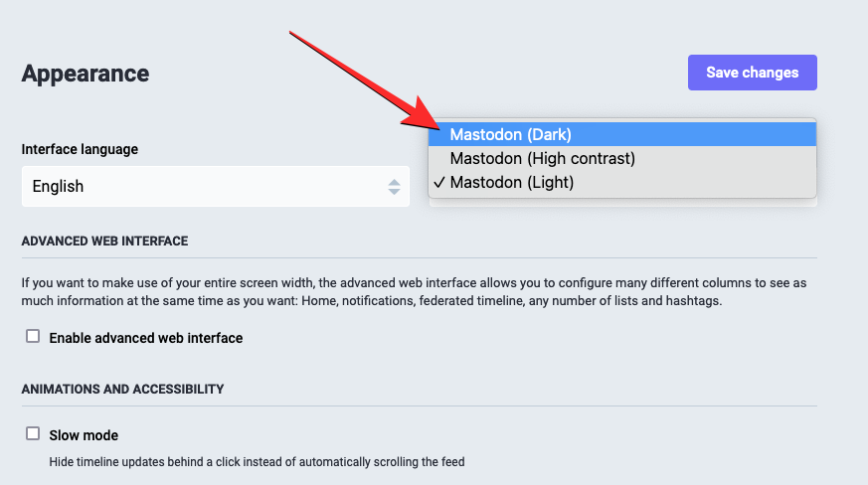Click the checkmark beside Mastodon (Light)
Viewport: 868px width, 485px height.
[438, 183]
